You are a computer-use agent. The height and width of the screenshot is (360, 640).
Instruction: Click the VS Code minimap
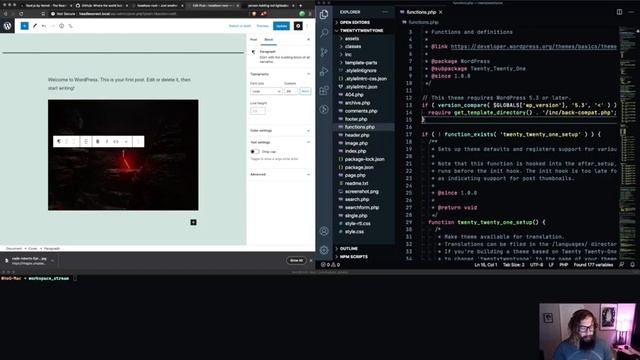pyautogui.click(x=627, y=143)
